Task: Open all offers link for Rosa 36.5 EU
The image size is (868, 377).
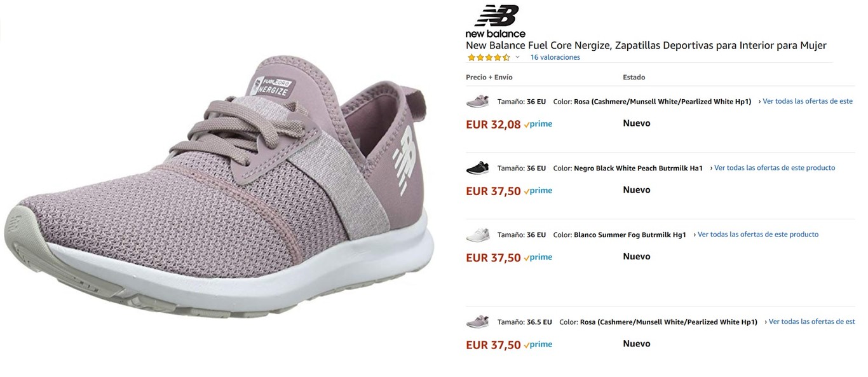Action: [x=811, y=322]
